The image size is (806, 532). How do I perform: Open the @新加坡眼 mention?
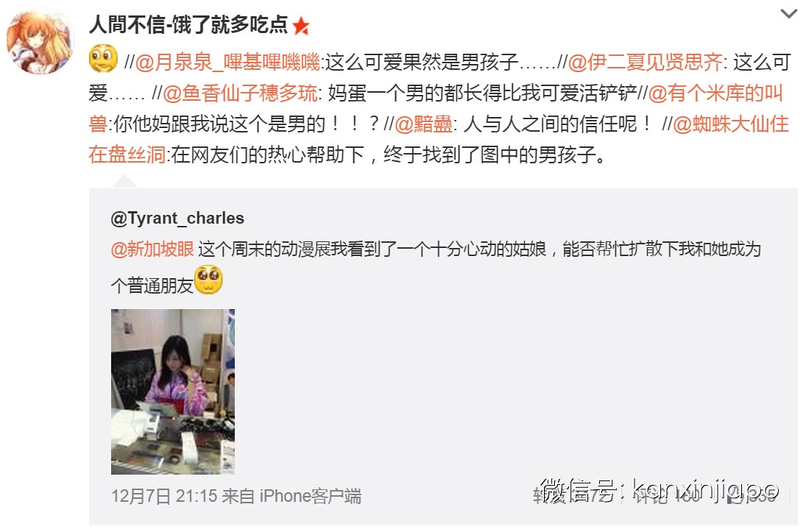click(x=152, y=249)
